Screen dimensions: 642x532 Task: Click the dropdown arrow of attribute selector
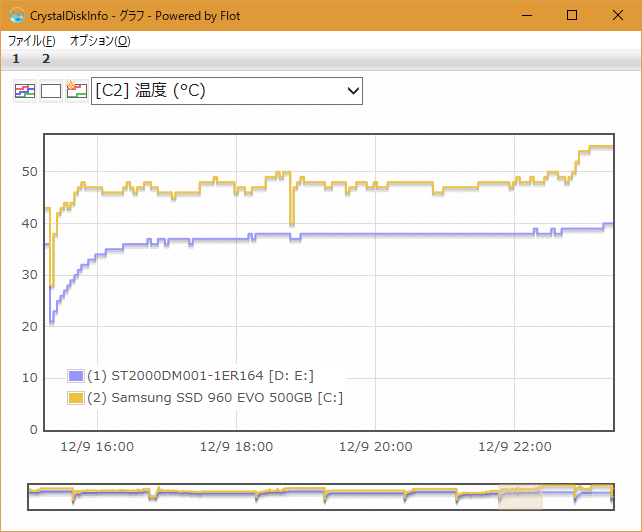click(x=353, y=91)
